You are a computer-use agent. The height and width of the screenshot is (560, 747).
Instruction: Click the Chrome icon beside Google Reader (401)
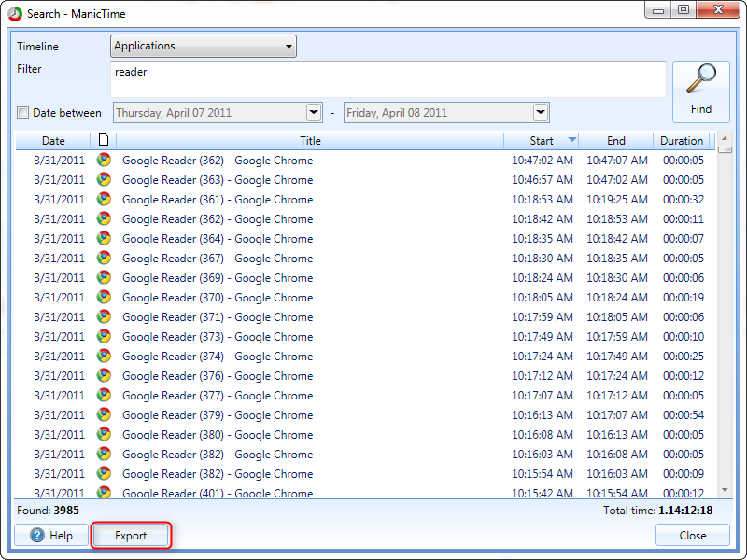click(104, 493)
